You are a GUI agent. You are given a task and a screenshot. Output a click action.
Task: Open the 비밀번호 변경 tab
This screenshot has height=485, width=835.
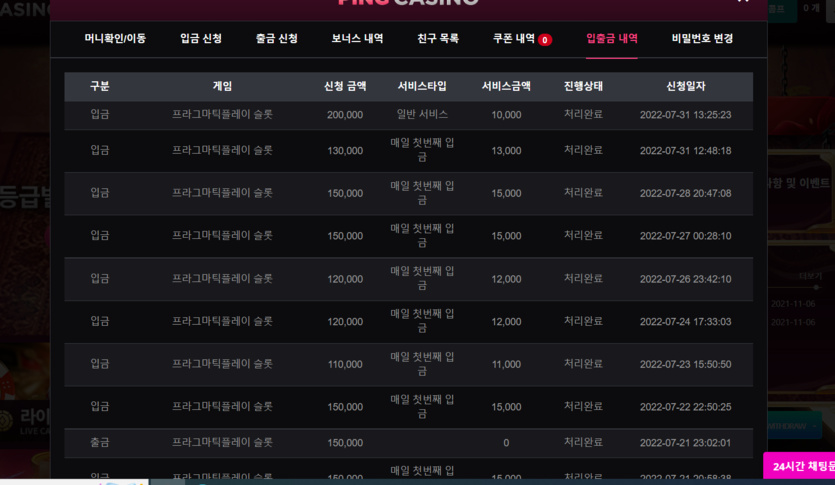coord(702,38)
